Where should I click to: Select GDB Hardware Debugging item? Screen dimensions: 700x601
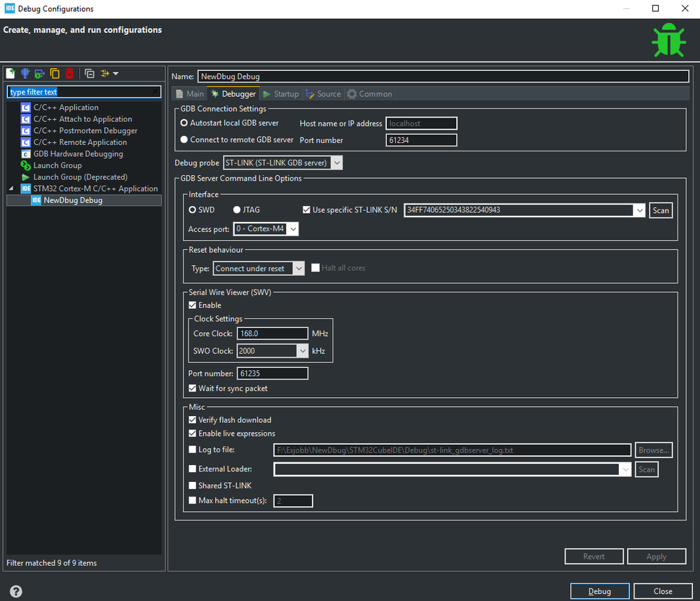coord(78,154)
